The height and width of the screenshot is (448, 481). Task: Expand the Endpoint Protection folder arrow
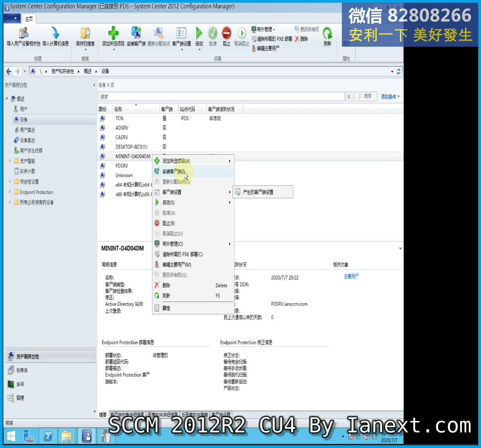[x=10, y=192]
